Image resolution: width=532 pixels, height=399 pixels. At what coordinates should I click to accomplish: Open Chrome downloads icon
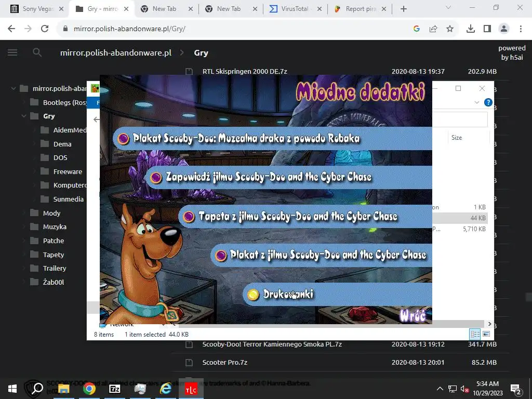pos(471,29)
